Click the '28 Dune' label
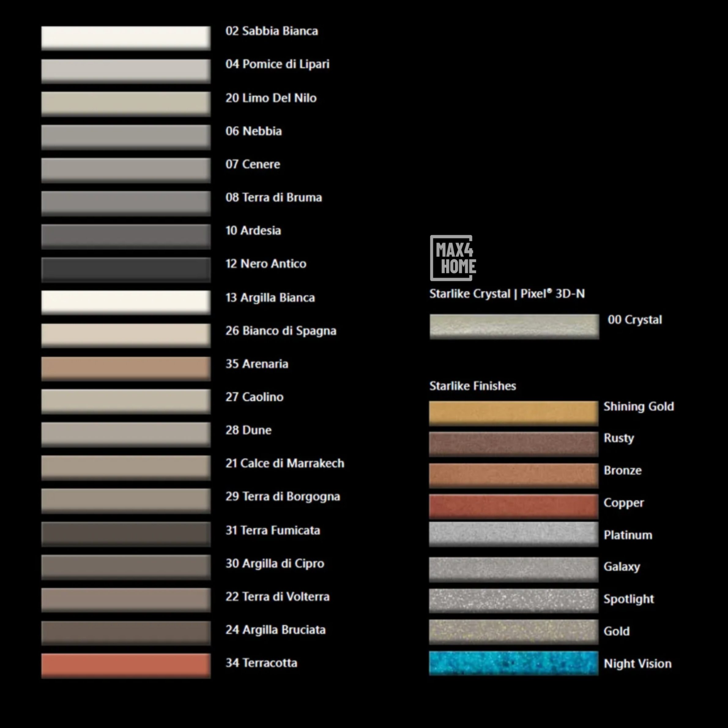 point(248,430)
